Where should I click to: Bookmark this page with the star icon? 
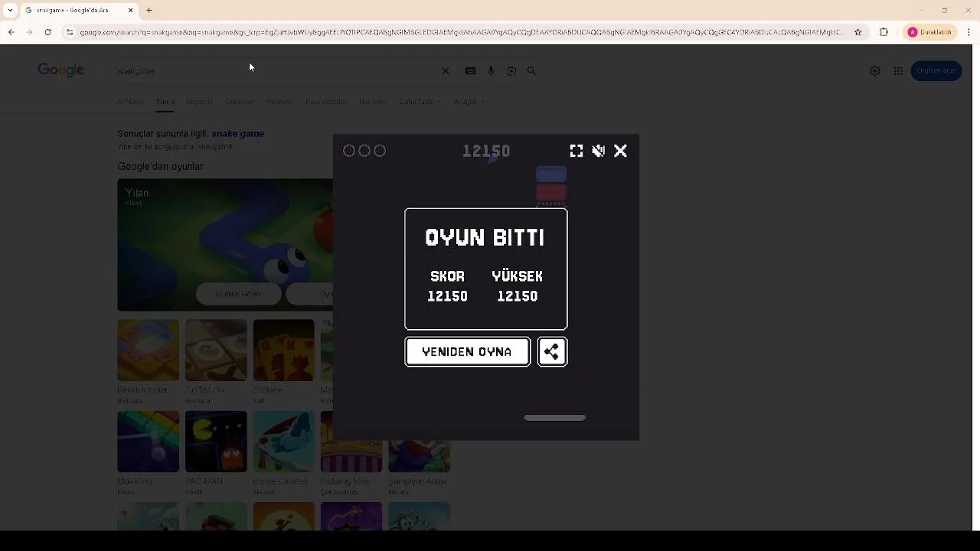[857, 32]
